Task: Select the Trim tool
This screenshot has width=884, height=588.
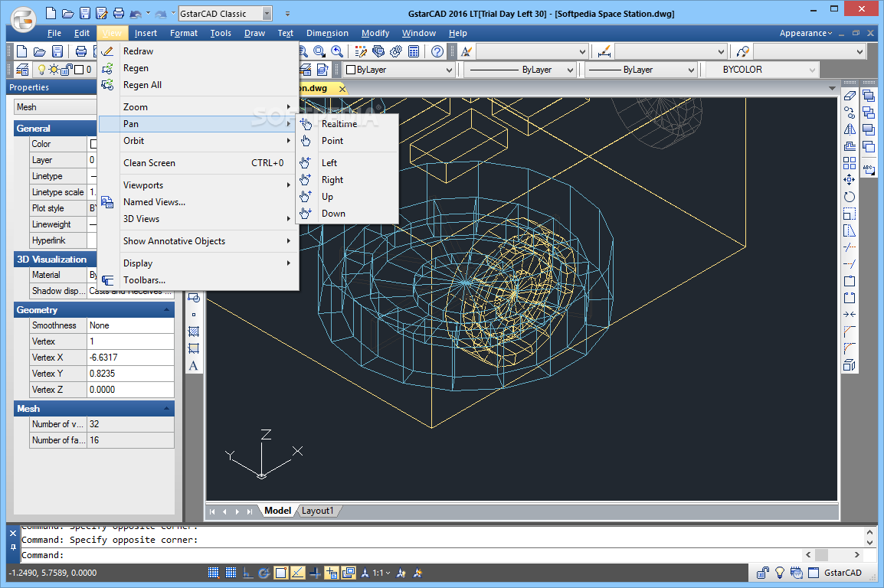Action: point(850,248)
